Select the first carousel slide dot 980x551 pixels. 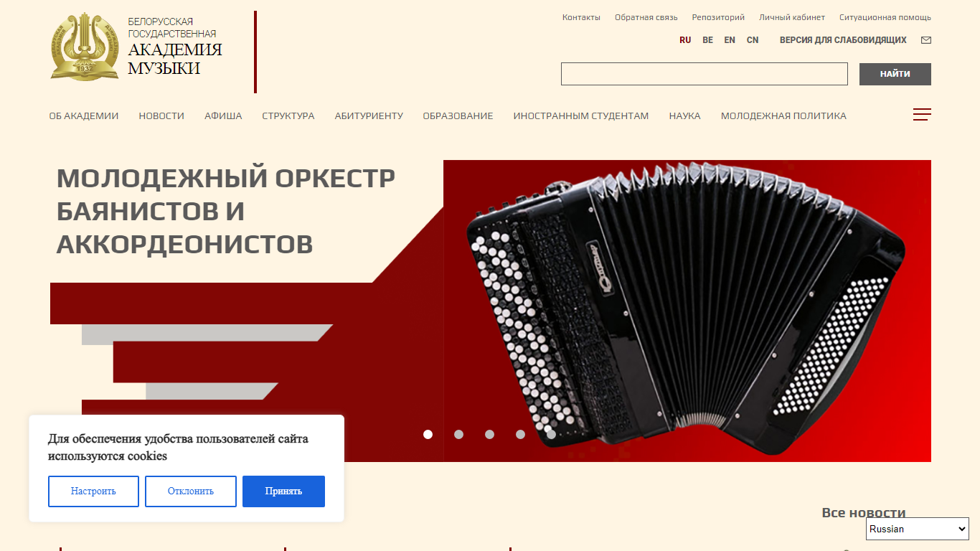tap(428, 434)
